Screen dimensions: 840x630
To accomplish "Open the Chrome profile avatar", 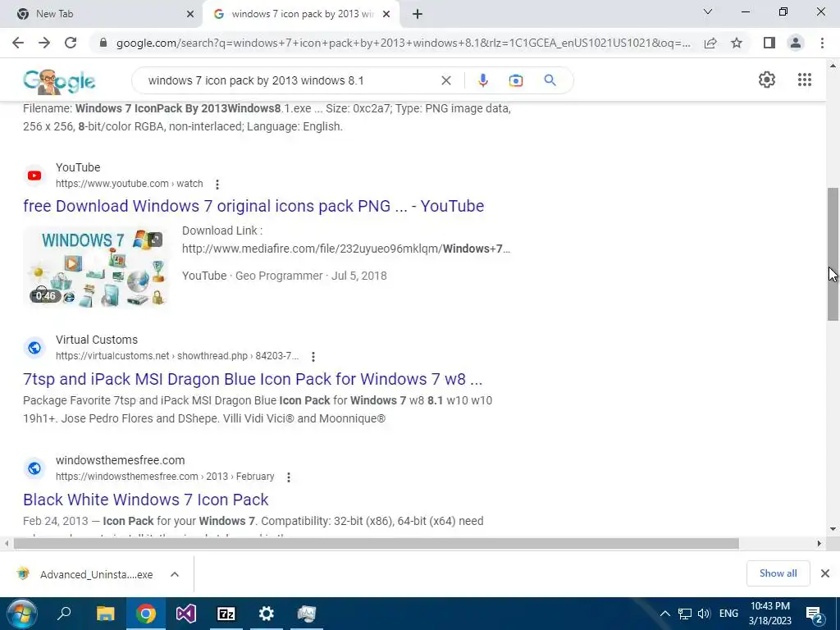I will click(x=796, y=43).
